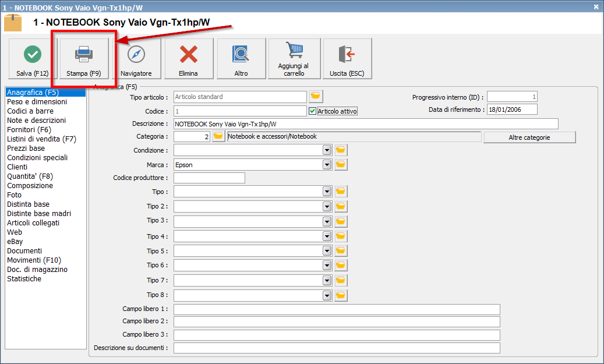The width and height of the screenshot is (604, 364).
Task: Click the Codice produttore field
Action: pyautogui.click(x=209, y=178)
